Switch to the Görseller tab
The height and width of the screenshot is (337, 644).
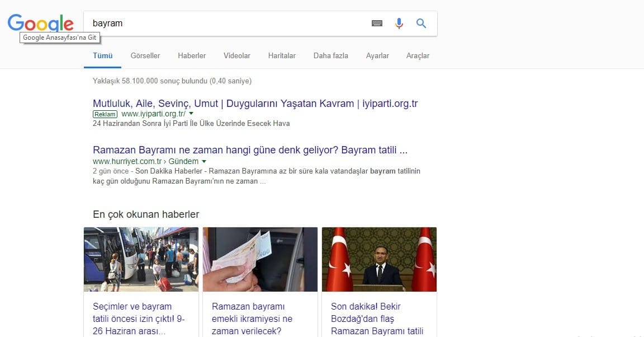click(145, 56)
